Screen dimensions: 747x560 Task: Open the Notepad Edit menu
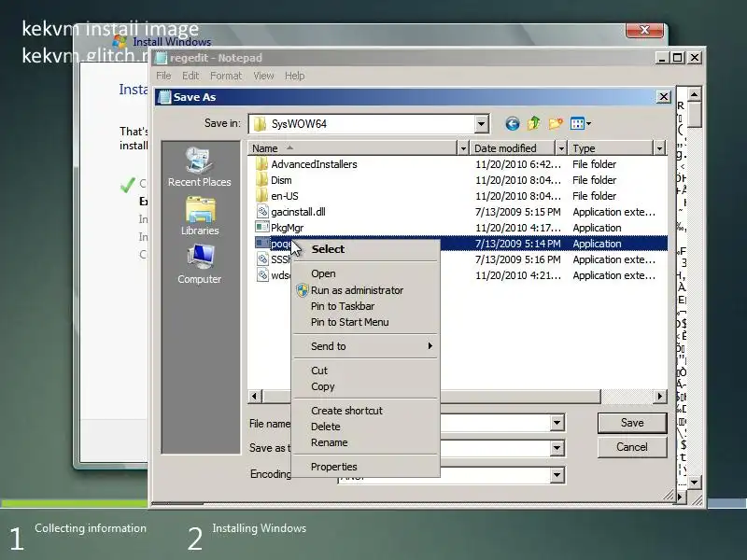(190, 76)
